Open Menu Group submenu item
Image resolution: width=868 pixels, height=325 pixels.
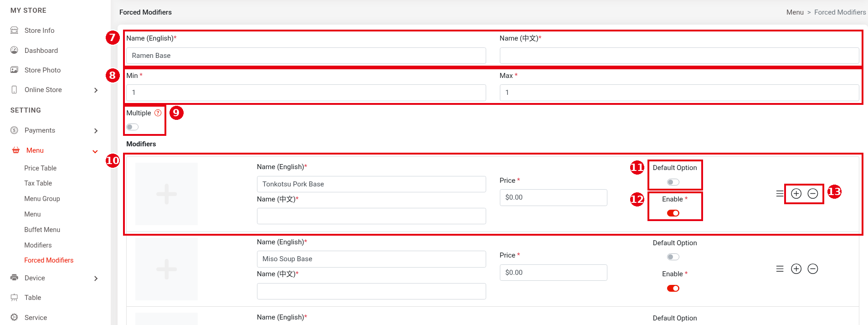point(42,199)
